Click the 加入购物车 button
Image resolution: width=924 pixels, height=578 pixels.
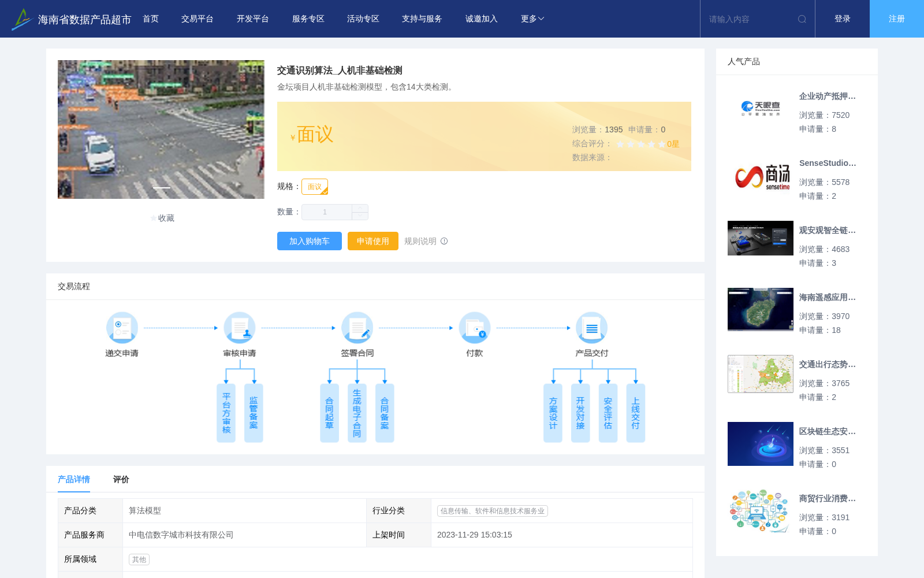click(x=310, y=241)
